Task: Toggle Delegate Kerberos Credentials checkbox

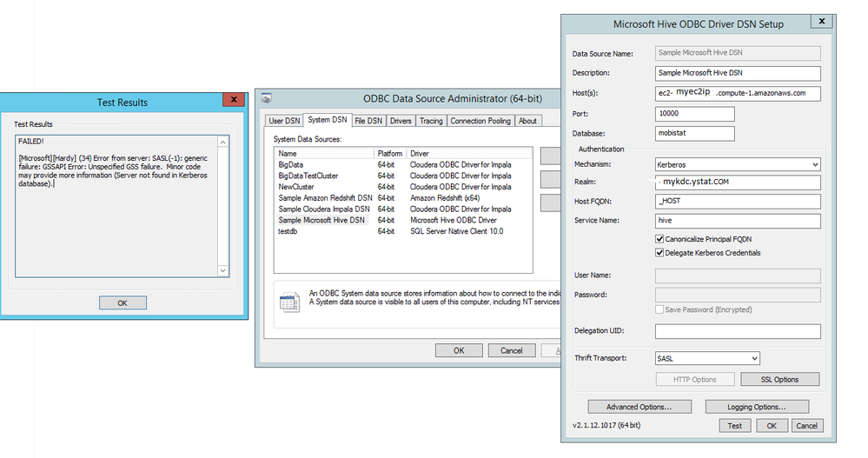Action: [x=659, y=253]
